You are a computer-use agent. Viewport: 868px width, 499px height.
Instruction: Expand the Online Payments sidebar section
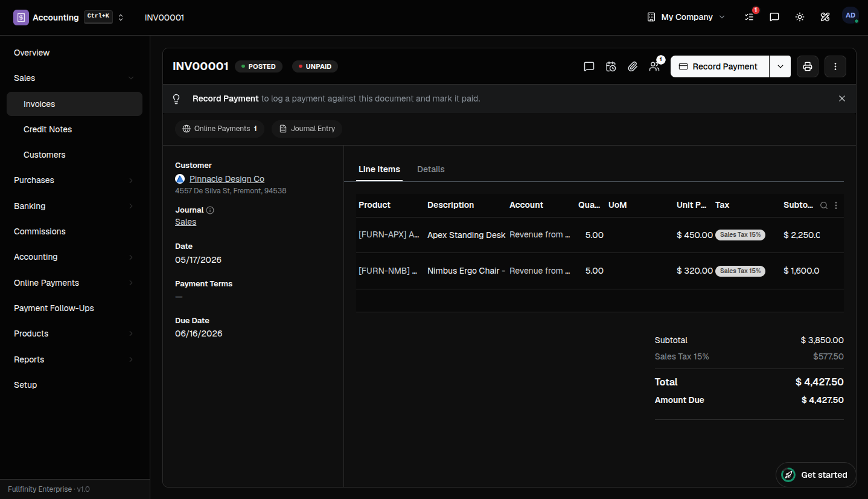(74, 283)
